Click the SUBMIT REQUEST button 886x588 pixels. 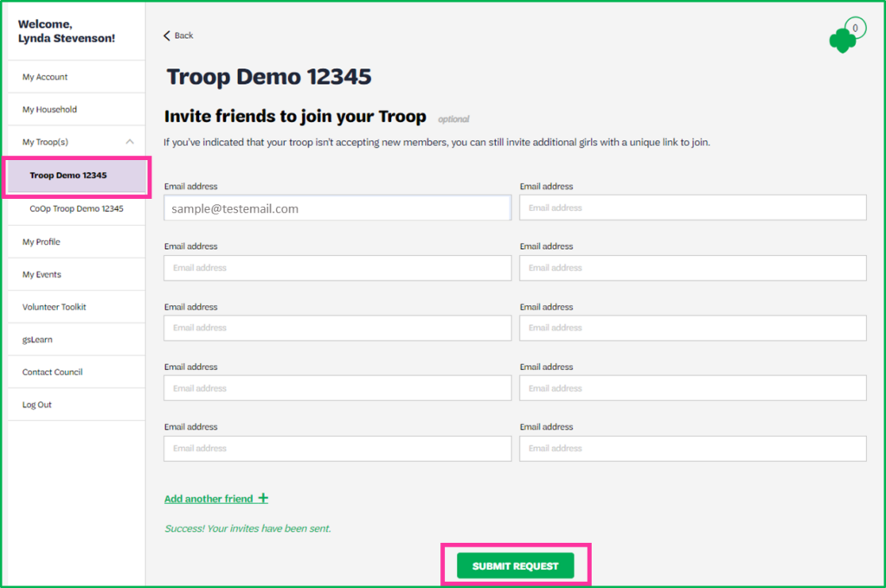pos(516,566)
